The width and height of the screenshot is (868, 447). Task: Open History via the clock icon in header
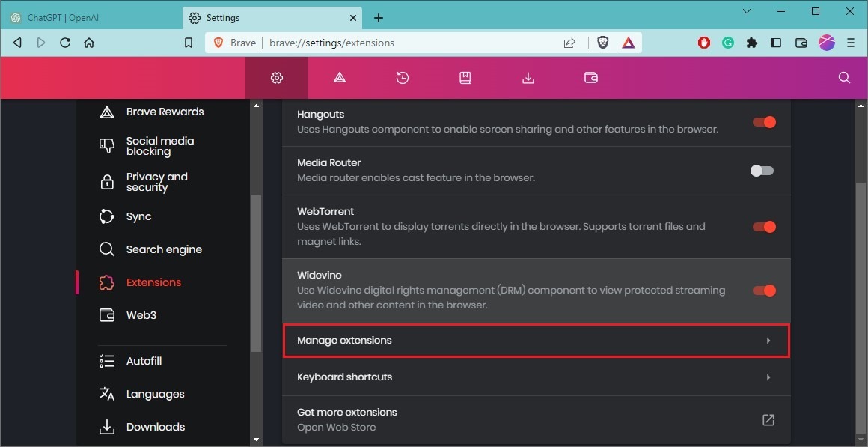[x=402, y=77]
